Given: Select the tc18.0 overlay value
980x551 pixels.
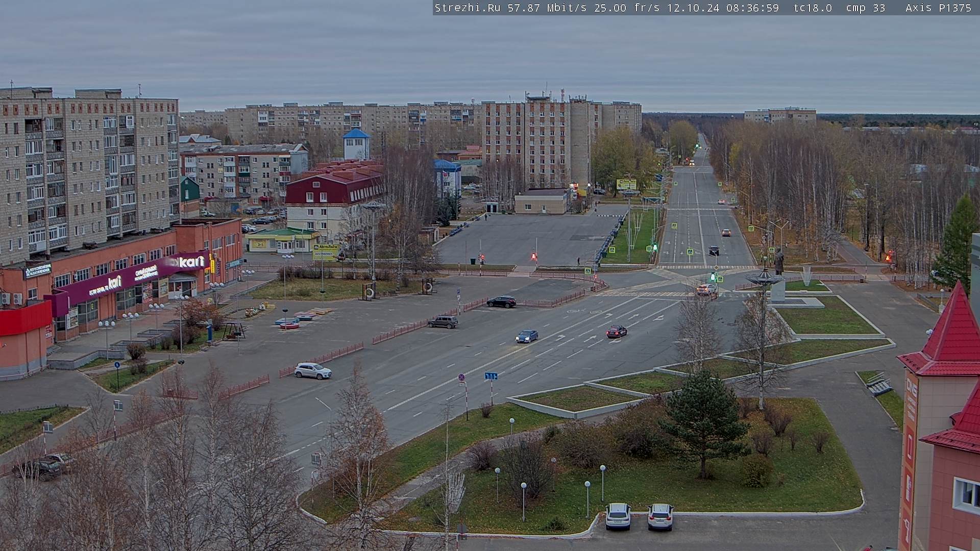Looking at the screenshot, I should (813, 8).
